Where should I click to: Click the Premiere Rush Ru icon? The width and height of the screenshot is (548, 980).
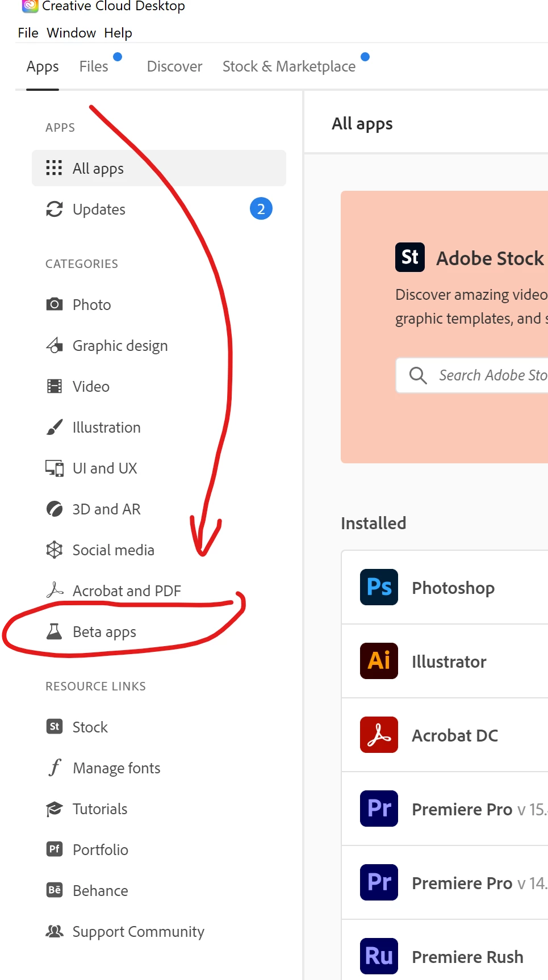tap(379, 956)
